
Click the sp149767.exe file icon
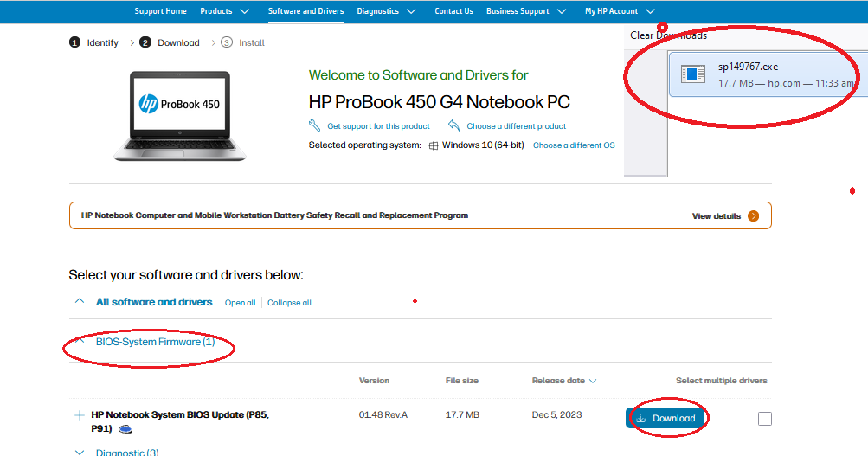point(692,74)
